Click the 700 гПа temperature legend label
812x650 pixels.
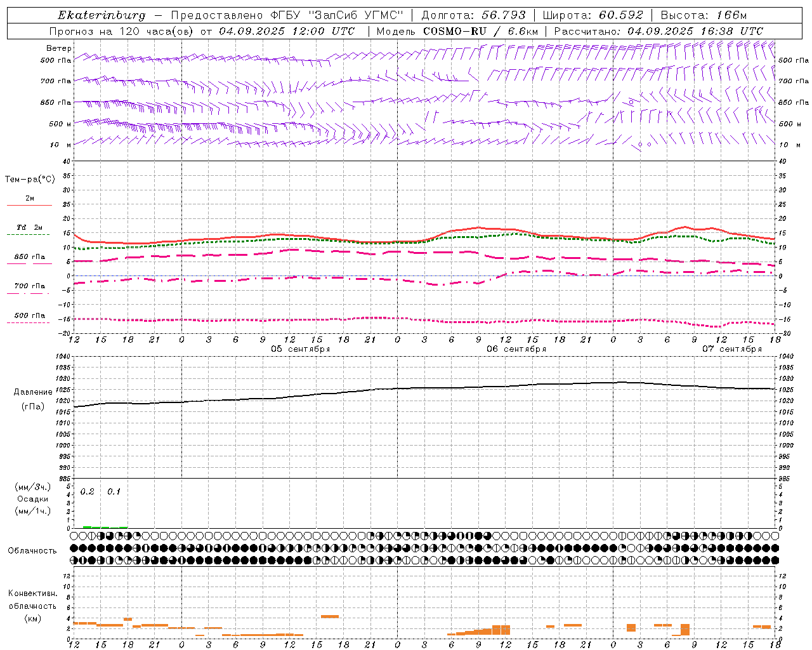pos(30,286)
